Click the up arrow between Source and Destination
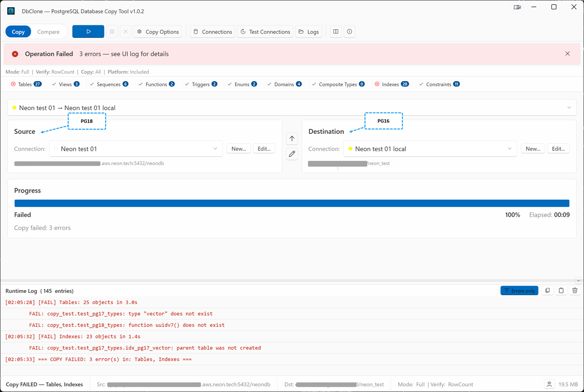The image size is (584, 392). (292, 139)
